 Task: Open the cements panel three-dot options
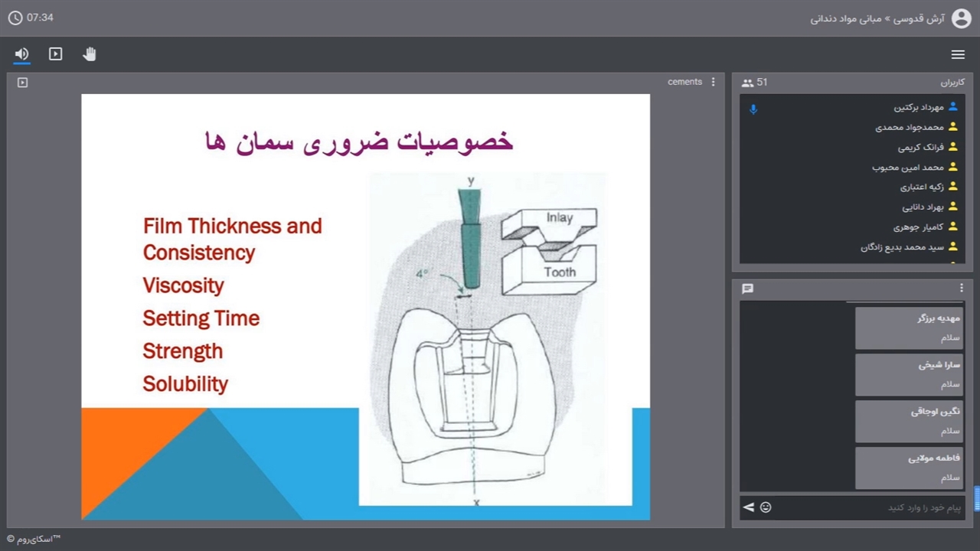714,82
